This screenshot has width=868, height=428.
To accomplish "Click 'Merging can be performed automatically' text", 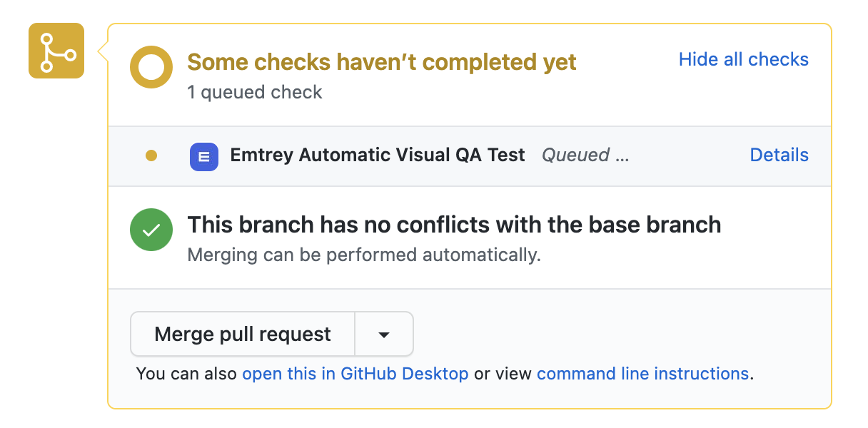I will pos(364,255).
